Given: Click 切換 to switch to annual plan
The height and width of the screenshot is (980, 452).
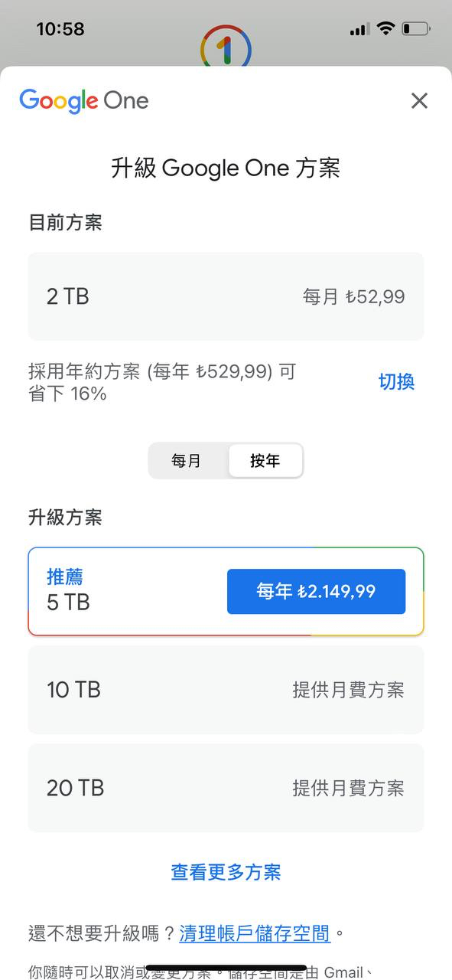Looking at the screenshot, I should pyautogui.click(x=396, y=381).
